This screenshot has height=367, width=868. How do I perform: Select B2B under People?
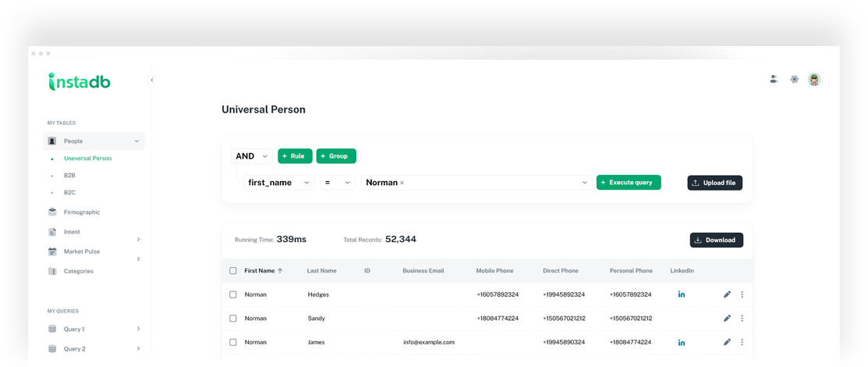69,176
